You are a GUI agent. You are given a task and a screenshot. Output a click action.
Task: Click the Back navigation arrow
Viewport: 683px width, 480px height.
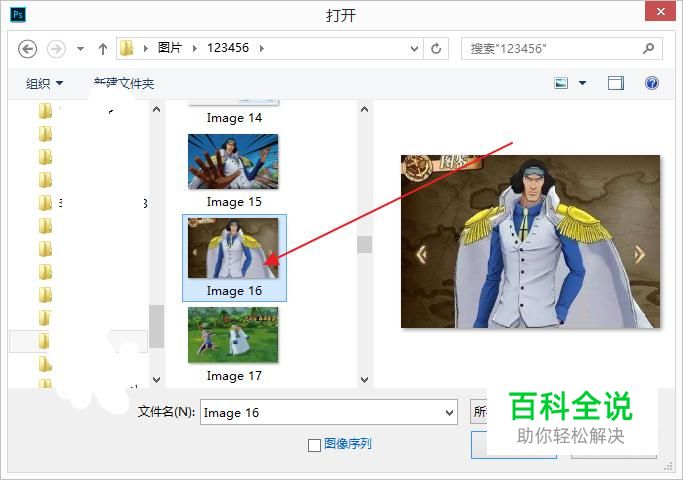(27, 48)
